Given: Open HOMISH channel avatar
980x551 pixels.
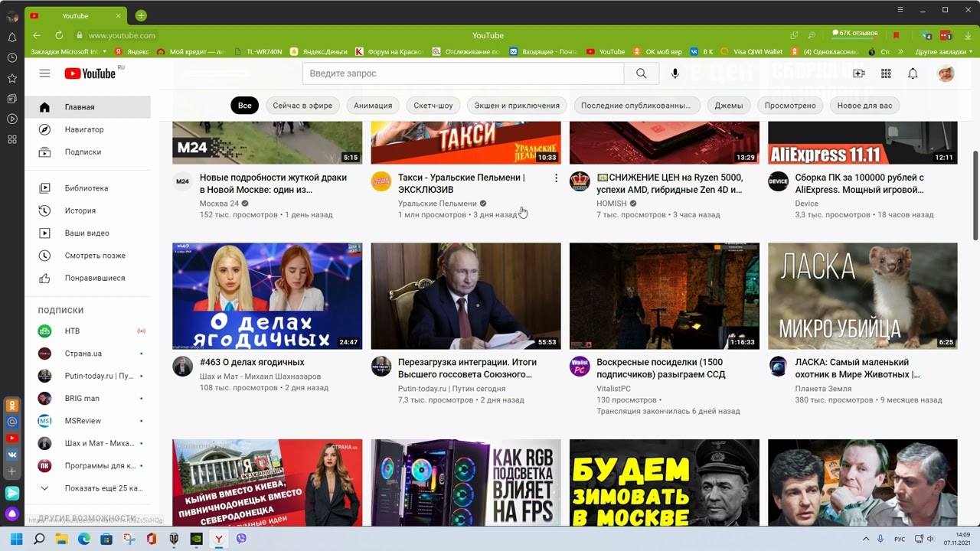Looking at the screenshot, I should 580,181.
